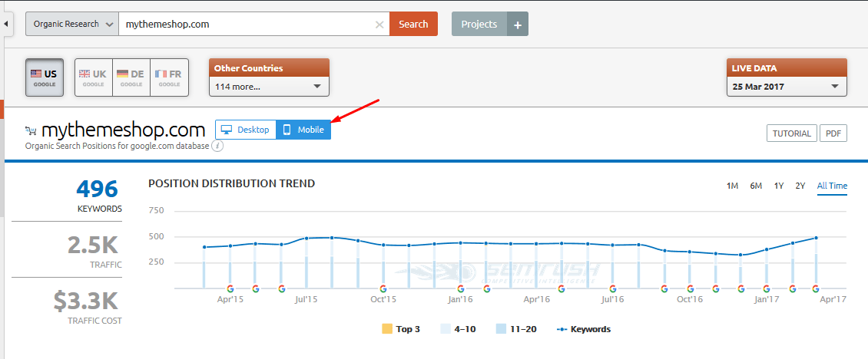Switch to Desktop results view
868x359 pixels.
[x=246, y=130]
